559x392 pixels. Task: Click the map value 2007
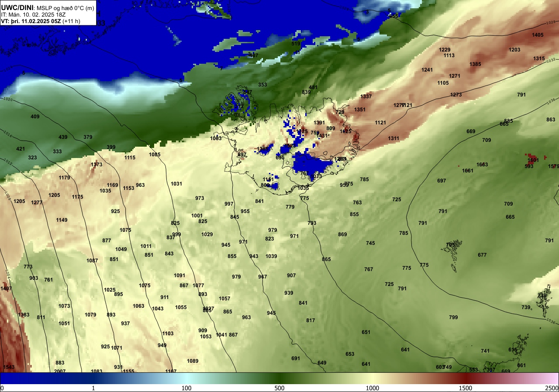pos(60,371)
